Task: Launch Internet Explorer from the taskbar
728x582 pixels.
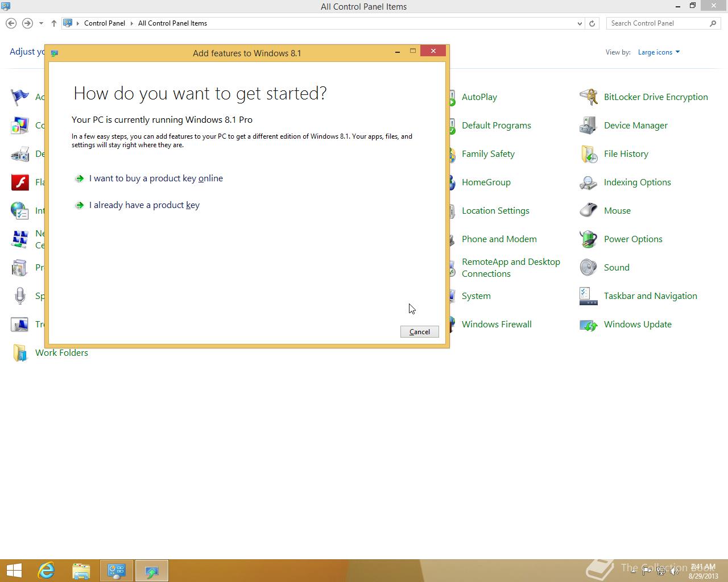Action: click(46, 571)
